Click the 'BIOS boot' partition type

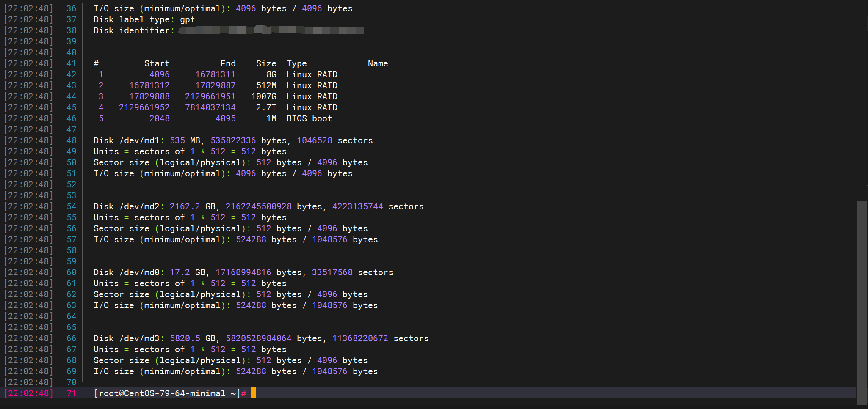pos(310,118)
